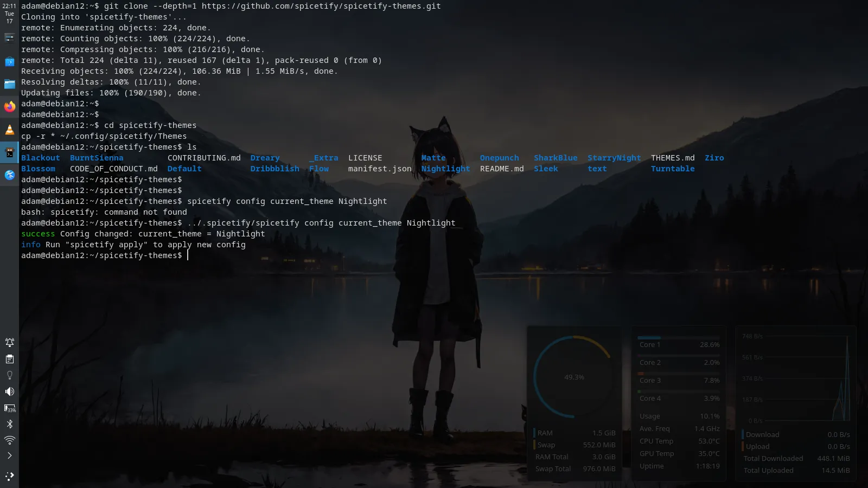Open audio volume speaker tray icon
This screenshot has height=488, width=868.
pyautogui.click(x=9, y=391)
